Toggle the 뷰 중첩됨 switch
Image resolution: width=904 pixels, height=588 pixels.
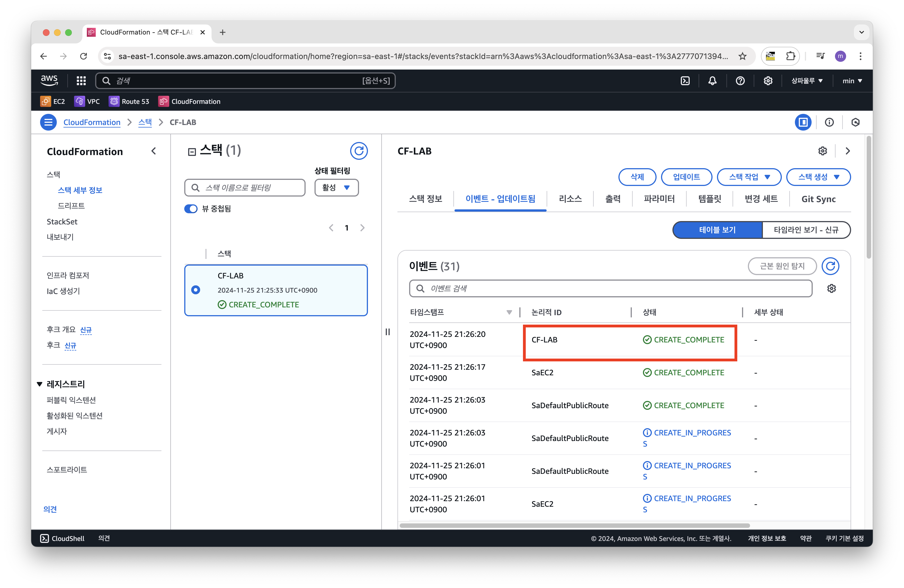click(191, 209)
